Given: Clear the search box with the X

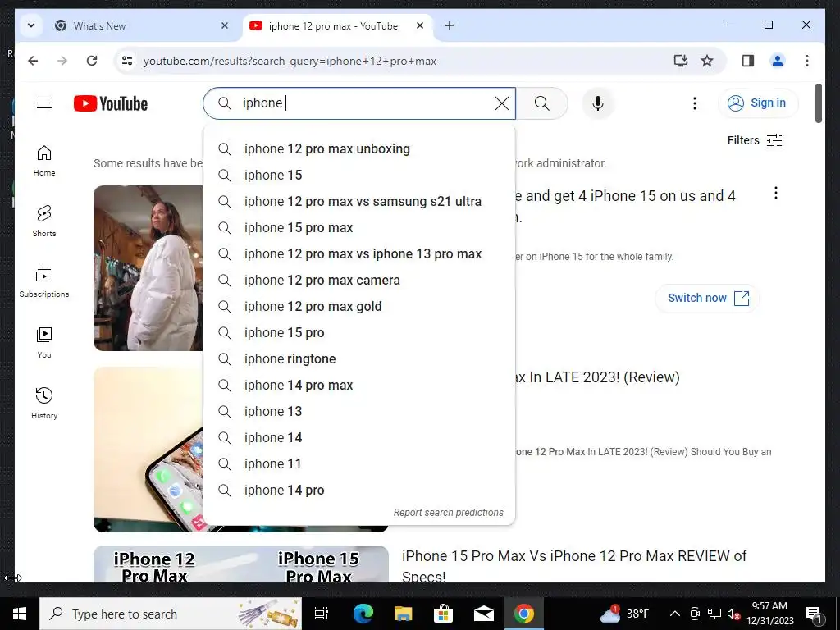Looking at the screenshot, I should point(501,103).
